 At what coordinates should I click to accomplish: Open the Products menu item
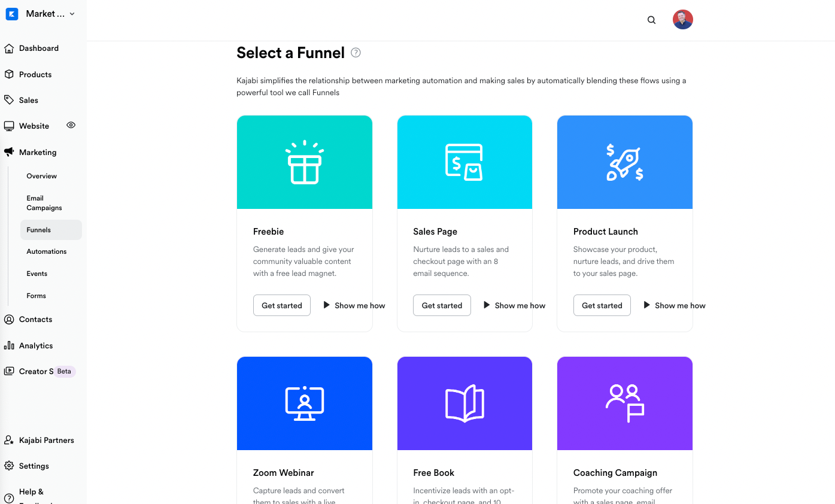click(x=35, y=74)
